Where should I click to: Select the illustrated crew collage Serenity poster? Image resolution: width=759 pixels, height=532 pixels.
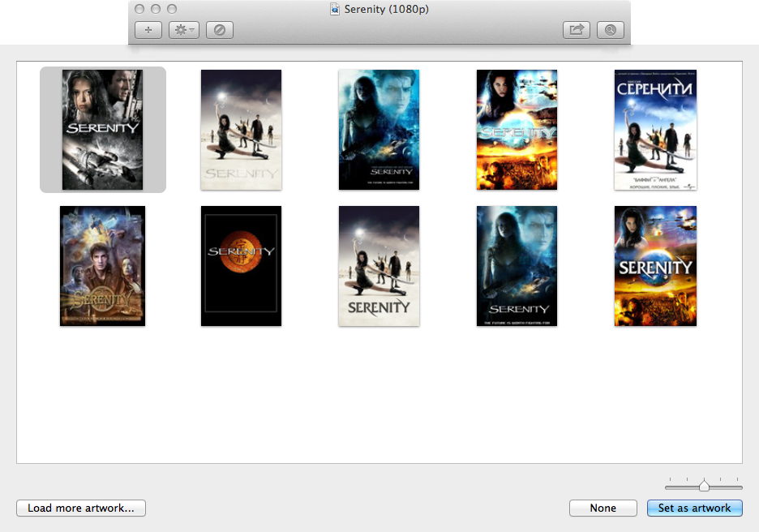point(103,266)
